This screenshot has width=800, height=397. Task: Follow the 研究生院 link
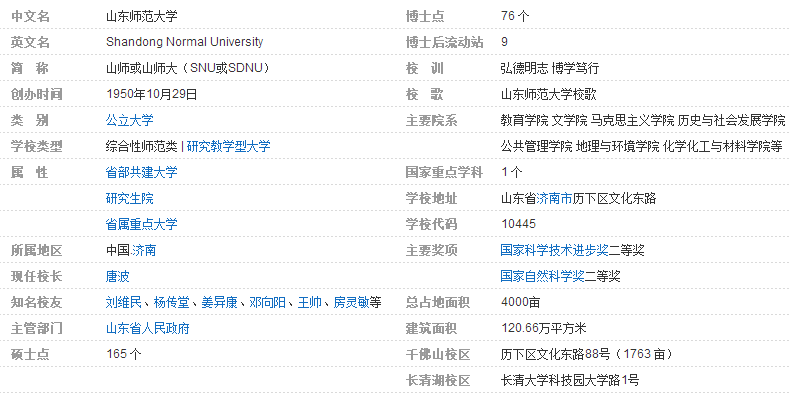click(130, 198)
